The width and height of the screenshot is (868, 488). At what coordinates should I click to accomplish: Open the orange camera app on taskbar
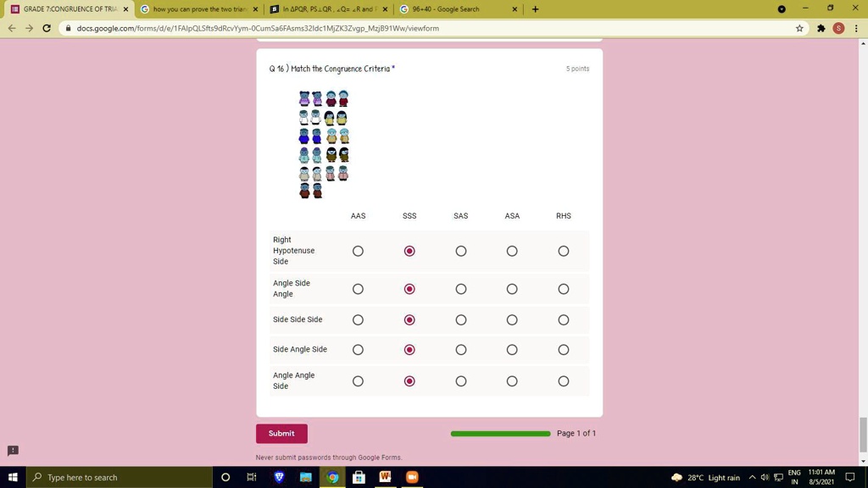[x=412, y=477]
